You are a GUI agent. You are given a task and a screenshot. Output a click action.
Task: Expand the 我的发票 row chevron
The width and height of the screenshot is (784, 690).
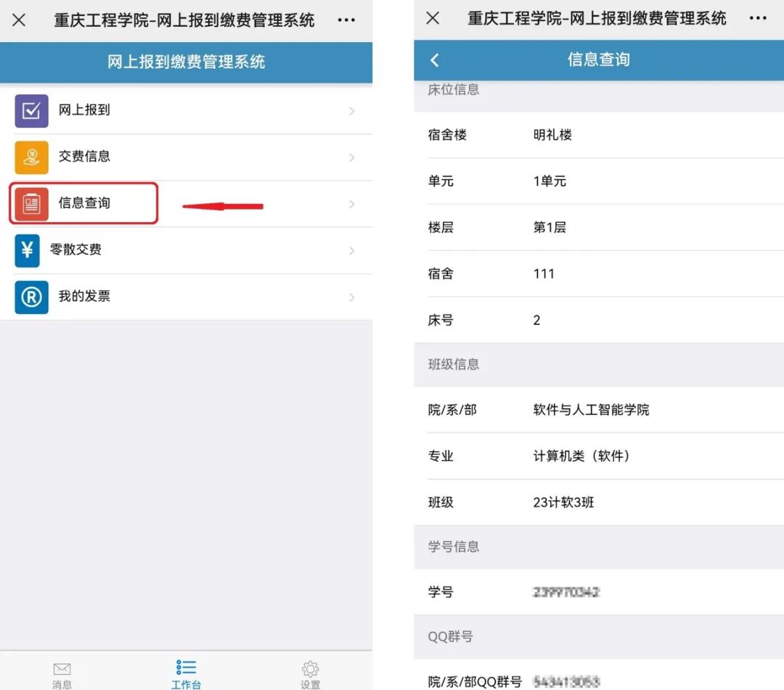(x=352, y=297)
